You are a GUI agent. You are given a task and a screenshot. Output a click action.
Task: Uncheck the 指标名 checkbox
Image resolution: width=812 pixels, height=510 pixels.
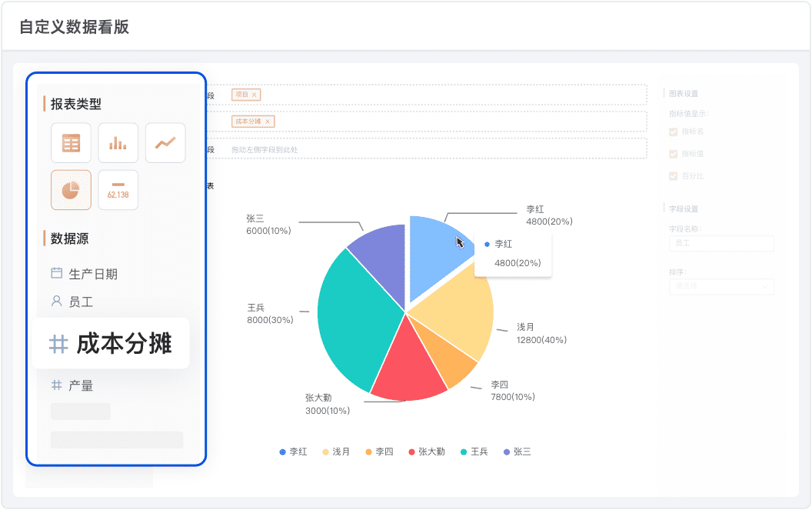674,132
